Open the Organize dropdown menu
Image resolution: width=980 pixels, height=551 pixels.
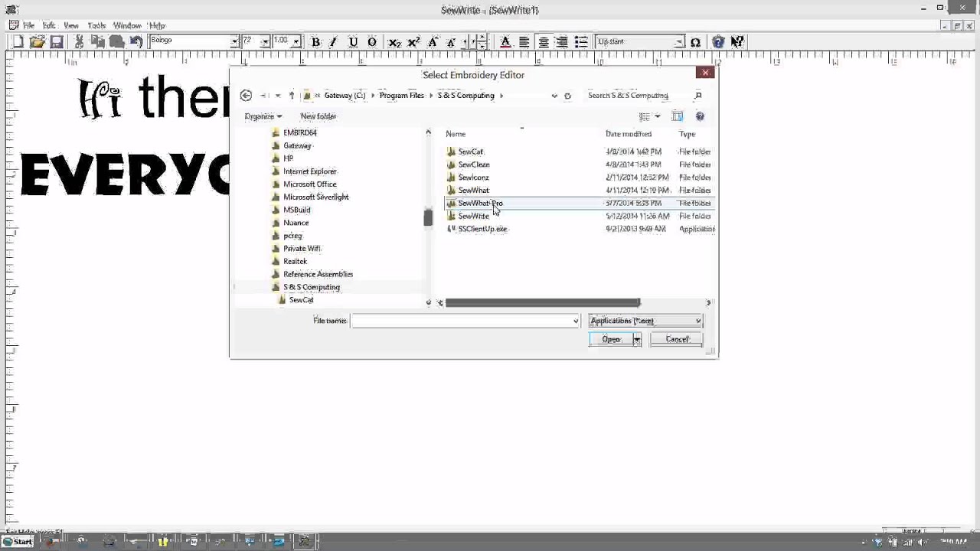tap(263, 116)
